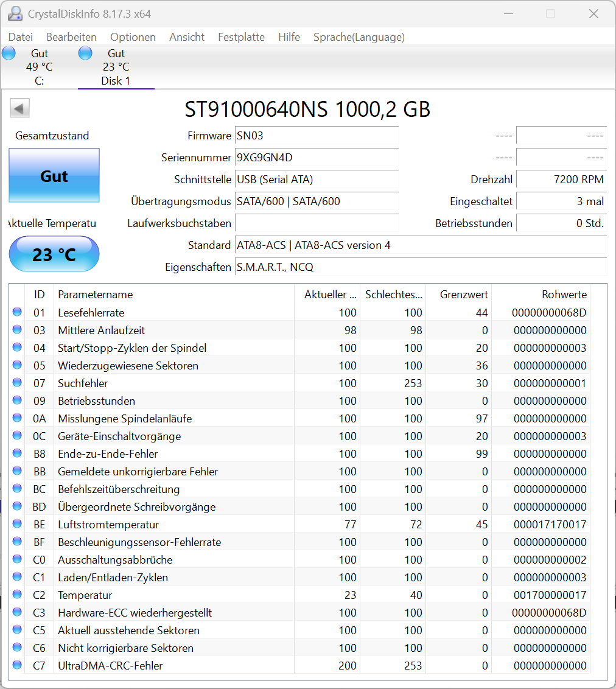Click status orb for Hardware-ECC wiederhergestellt
616x689 pixels.
coord(17,612)
